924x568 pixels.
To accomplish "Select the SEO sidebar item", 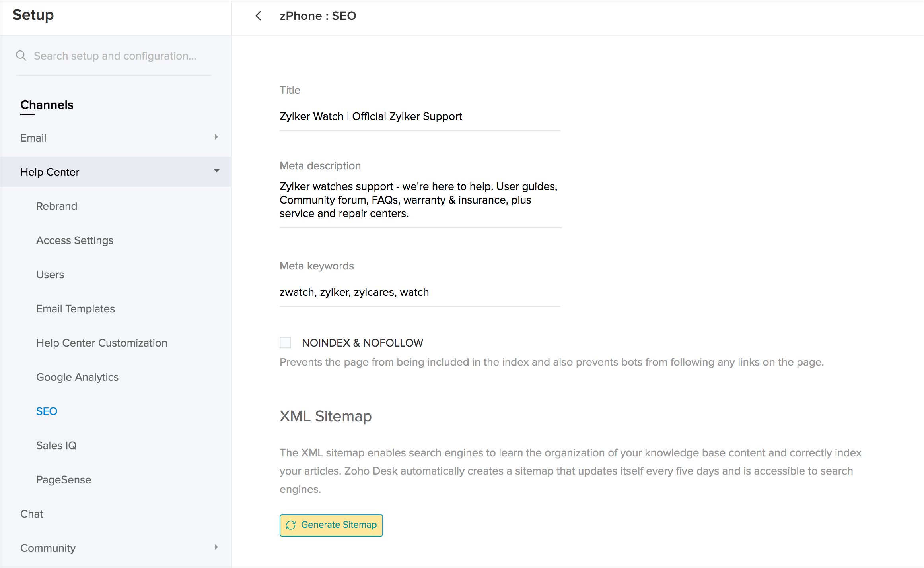I will coord(47,411).
